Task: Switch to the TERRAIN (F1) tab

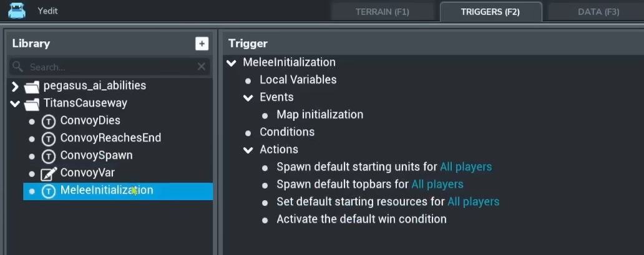Action: click(382, 12)
